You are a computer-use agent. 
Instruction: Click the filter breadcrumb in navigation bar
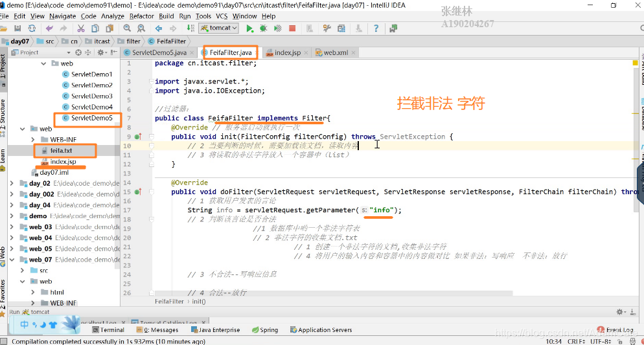tap(130, 41)
